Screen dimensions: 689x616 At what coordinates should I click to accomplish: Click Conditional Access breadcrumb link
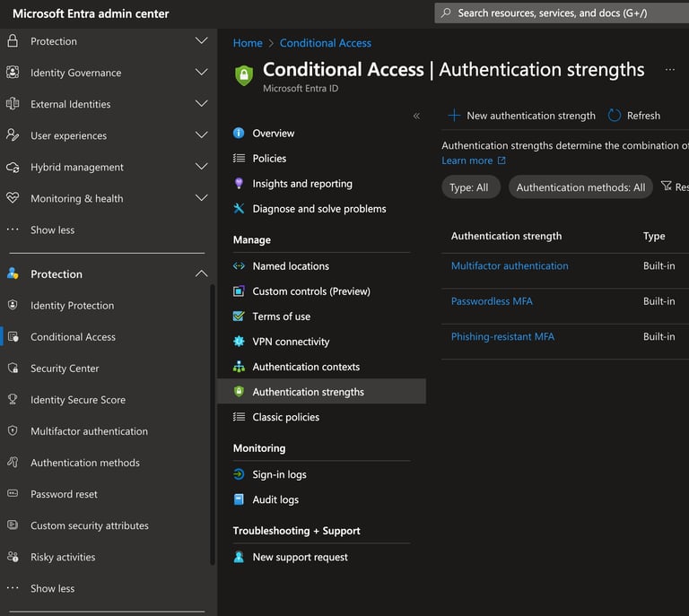click(x=325, y=43)
